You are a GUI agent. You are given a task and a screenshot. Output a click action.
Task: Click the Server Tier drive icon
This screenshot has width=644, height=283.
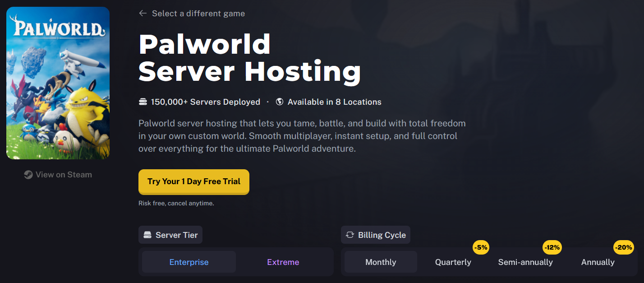pyautogui.click(x=147, y=235)
